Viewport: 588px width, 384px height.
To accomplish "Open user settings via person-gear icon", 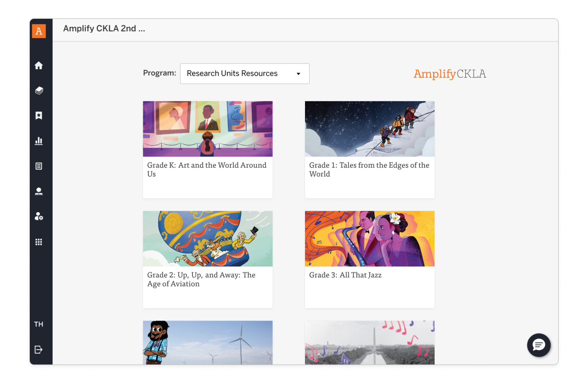I will click(x=39, y=216).
